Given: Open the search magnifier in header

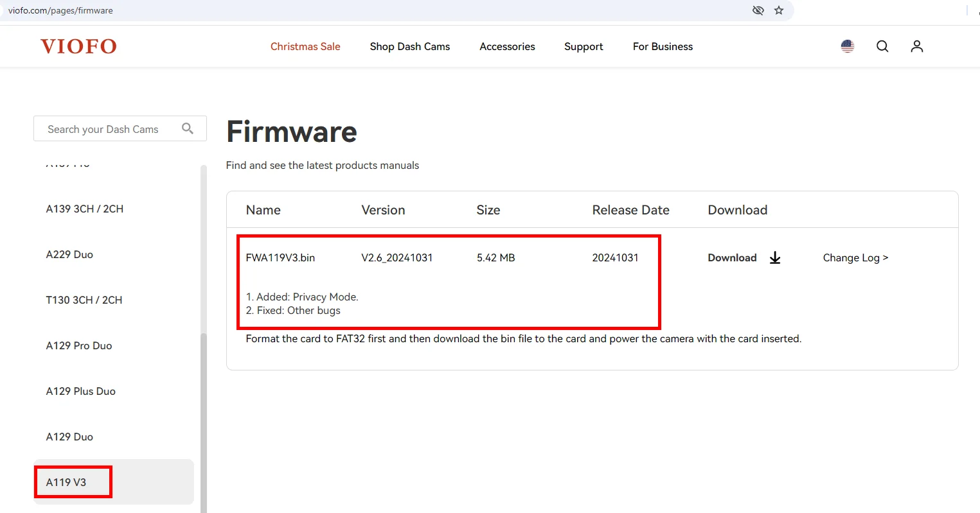Looking at the screenshot, I should point(882,46).
